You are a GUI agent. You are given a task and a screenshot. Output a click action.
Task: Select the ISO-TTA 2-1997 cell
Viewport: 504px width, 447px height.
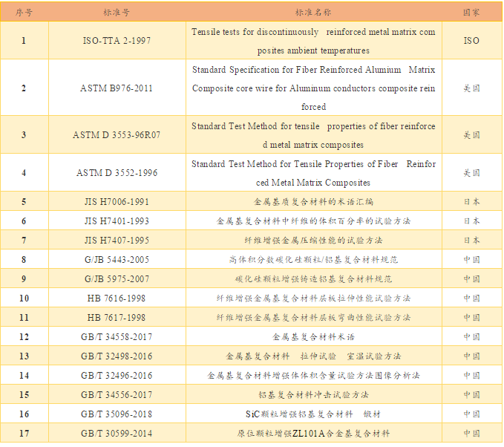click(x=117, y=41)
